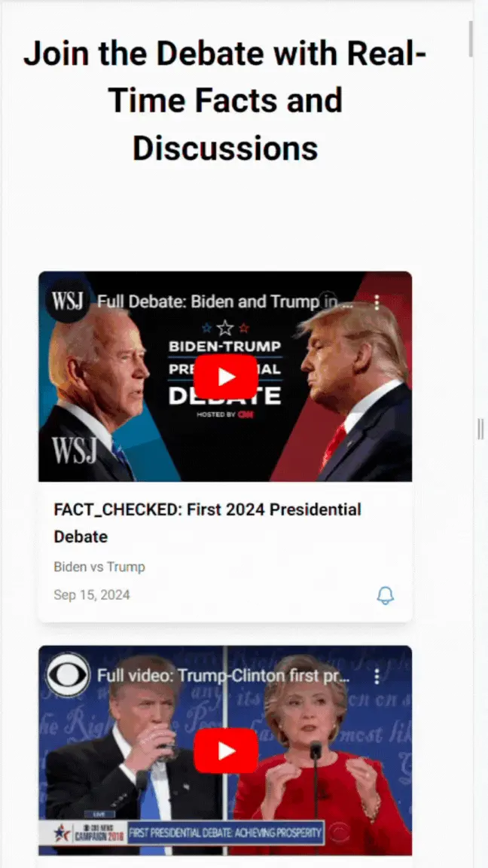Open three-dot menu on Trump-Clinton video
The image size is (488, 868).
377,676
